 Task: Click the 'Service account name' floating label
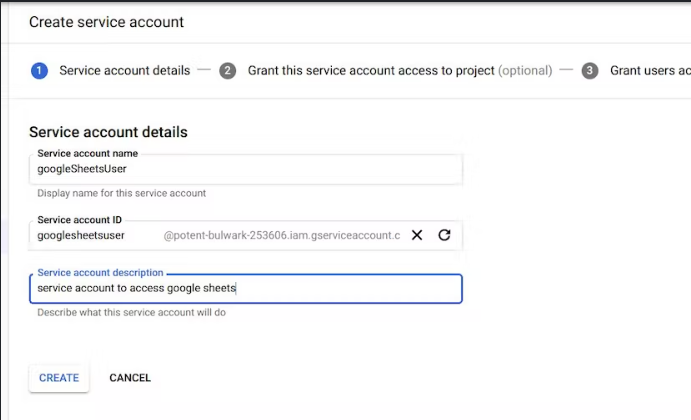pyautogui.click(x=88, y=153)
